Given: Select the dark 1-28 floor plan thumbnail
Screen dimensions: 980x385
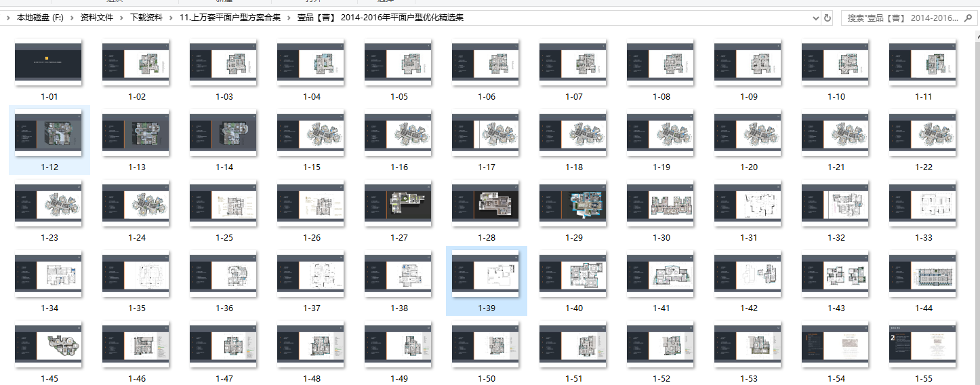Looking at the screenshot, I should click(x=485, y=203).
